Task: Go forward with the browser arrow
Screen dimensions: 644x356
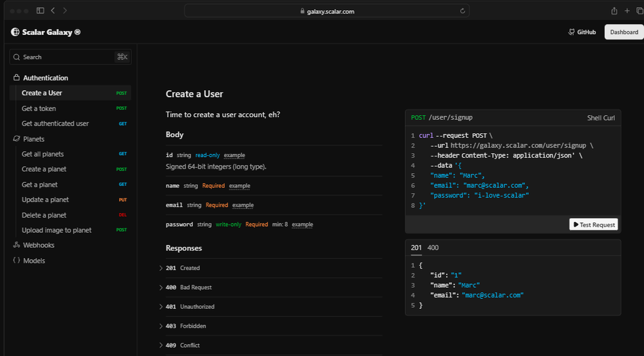Action: (65, 11)
